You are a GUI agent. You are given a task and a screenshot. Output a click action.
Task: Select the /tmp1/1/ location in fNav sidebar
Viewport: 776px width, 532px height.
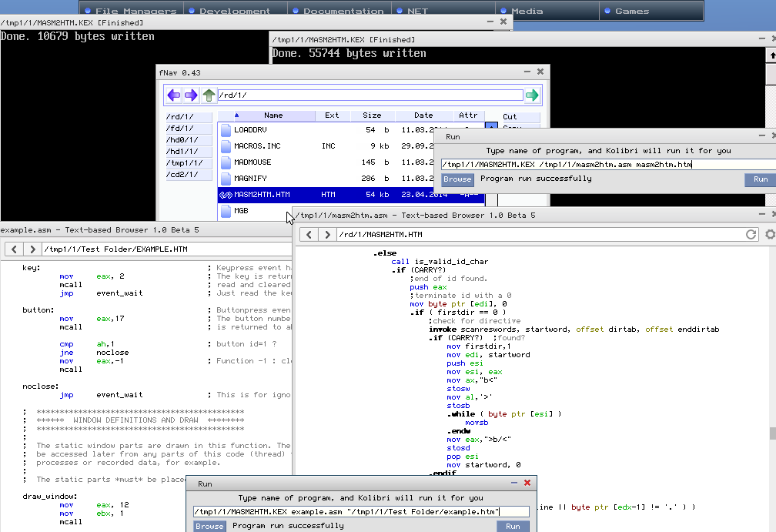coord(184,163)
